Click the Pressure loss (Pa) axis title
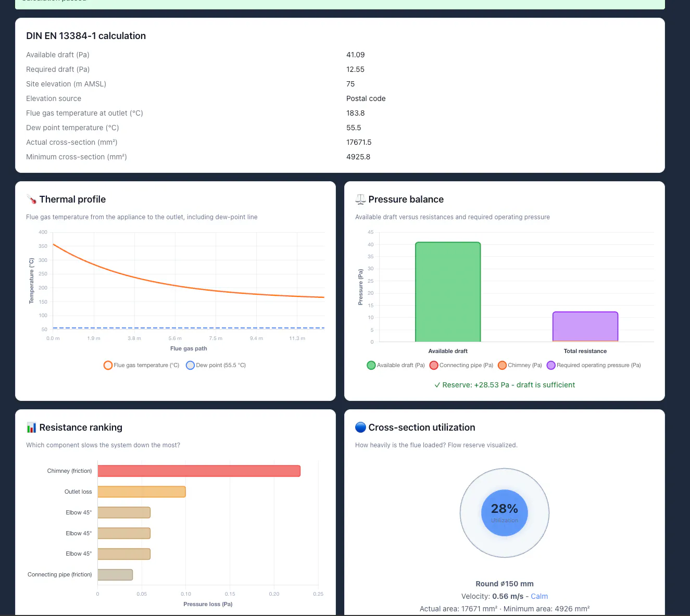 tap(208, 604)
